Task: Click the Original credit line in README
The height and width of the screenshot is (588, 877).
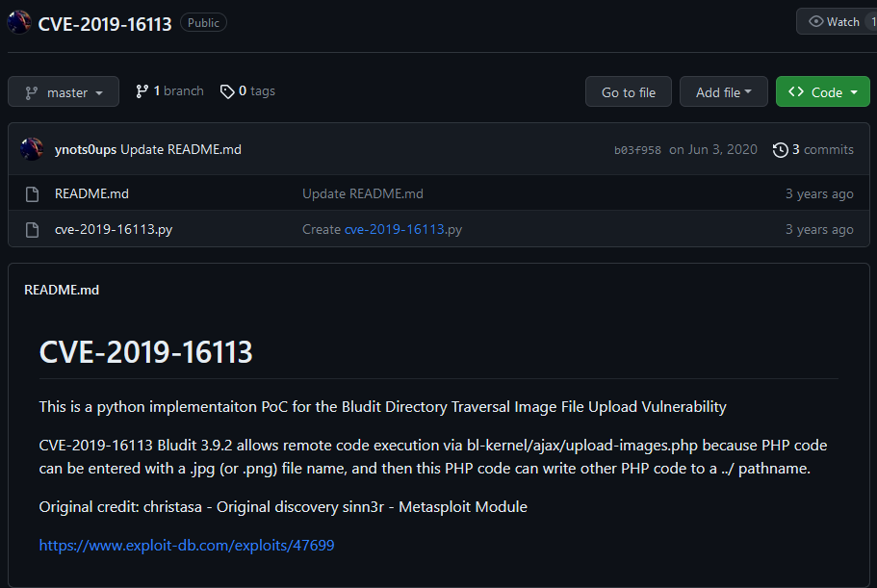Action: pyautogui.click(x=283, y=507)
